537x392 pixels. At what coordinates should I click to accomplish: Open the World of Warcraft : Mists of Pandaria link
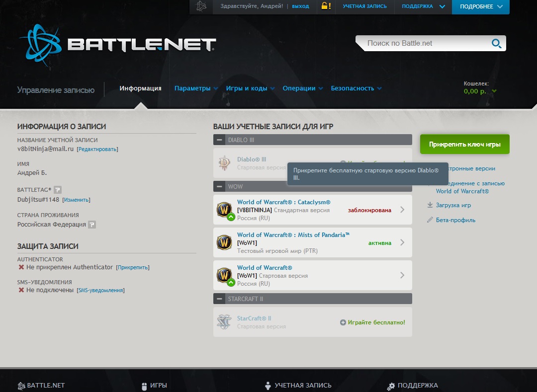293,235
